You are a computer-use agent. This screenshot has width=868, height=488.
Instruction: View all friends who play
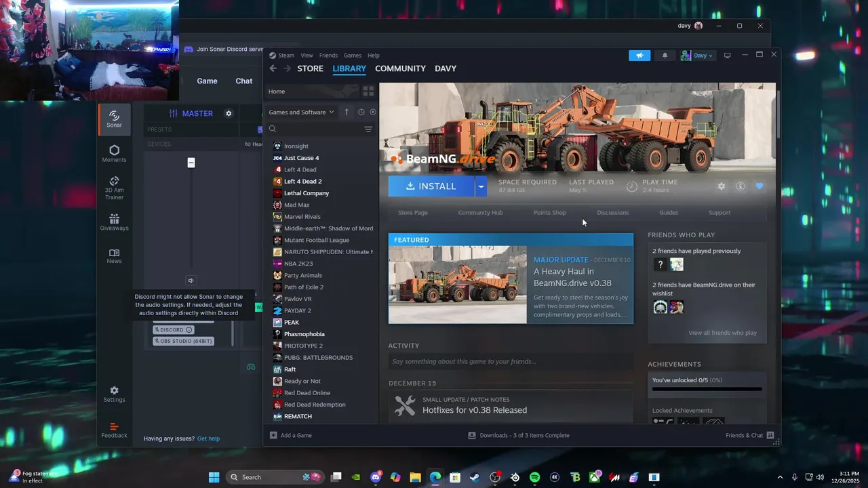[722, 333]
